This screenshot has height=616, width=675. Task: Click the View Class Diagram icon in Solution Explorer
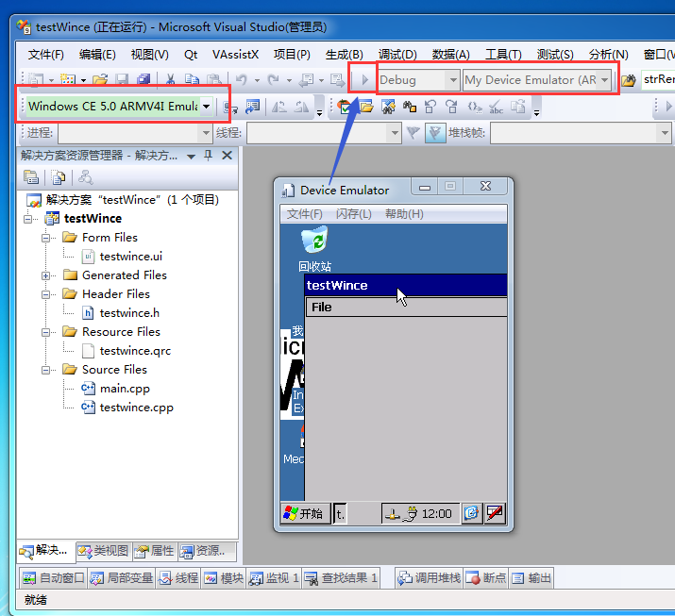tap(86, 177)
